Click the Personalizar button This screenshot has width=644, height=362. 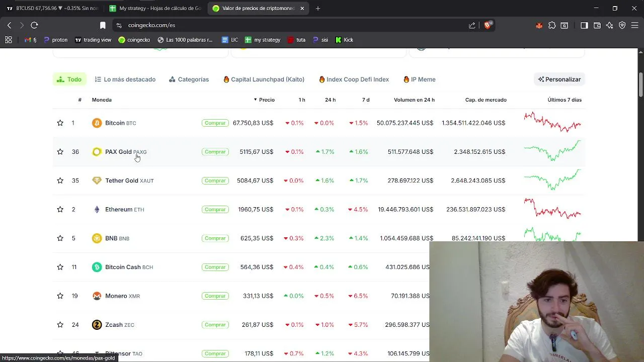coord(559,79)
